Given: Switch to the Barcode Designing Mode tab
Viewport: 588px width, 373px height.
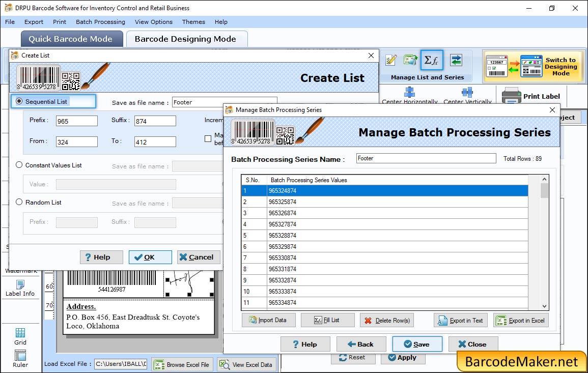Looking at the screenshot, I should click(x=186, y=39).
